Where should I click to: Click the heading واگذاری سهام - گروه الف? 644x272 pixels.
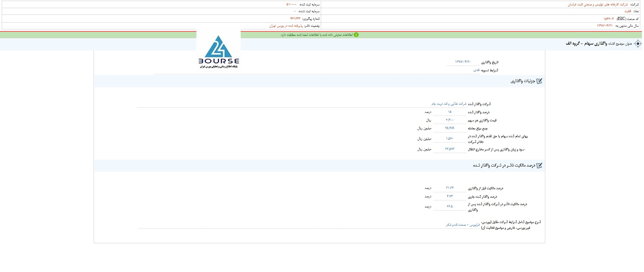point(586,44)
